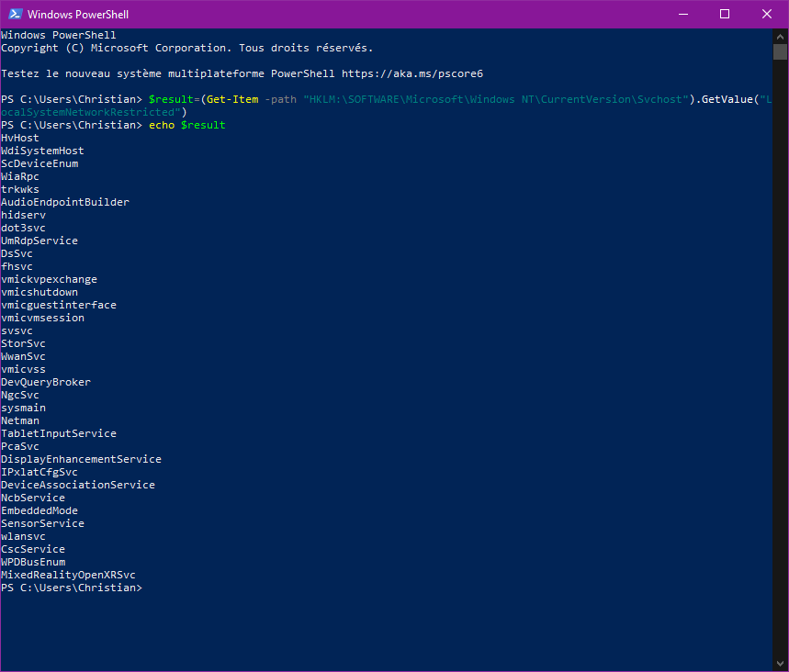The image size is (789, 672).
Task: Click the WwanSvc output line
Action: (x=23, y=356)
